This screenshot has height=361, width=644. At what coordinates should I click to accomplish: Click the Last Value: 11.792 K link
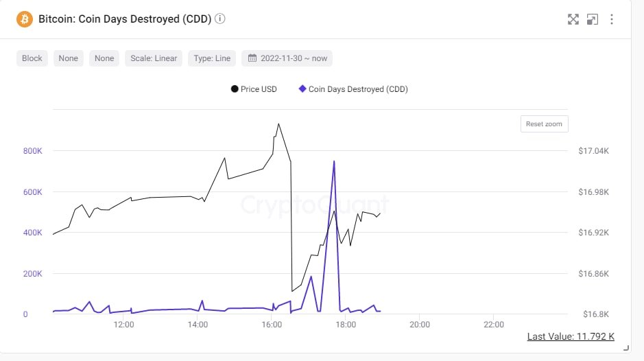click(571, 336)
